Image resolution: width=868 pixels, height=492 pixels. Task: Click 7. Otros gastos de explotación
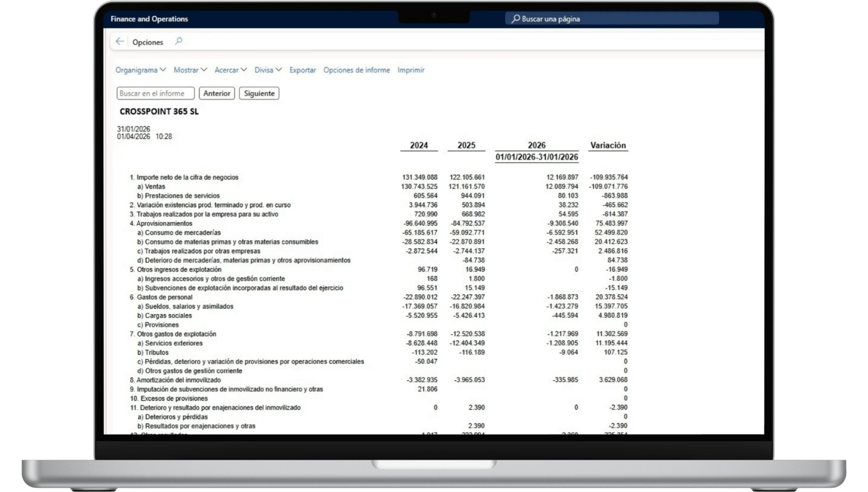click(173, 334)
